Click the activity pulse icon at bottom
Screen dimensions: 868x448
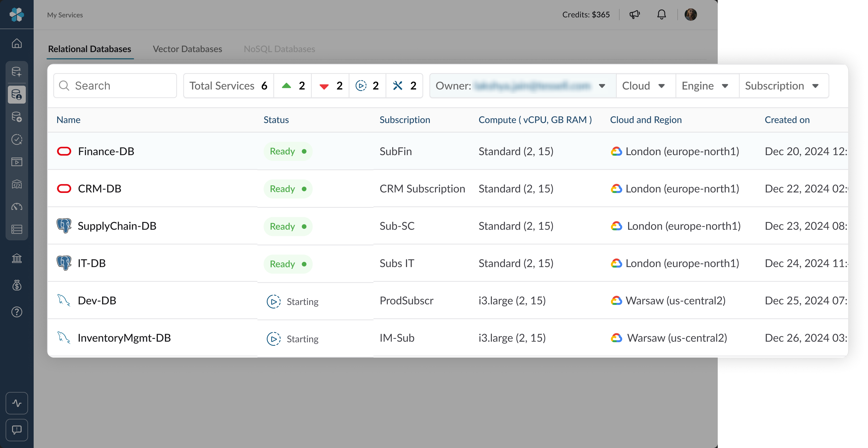click(x=17, y=403)
